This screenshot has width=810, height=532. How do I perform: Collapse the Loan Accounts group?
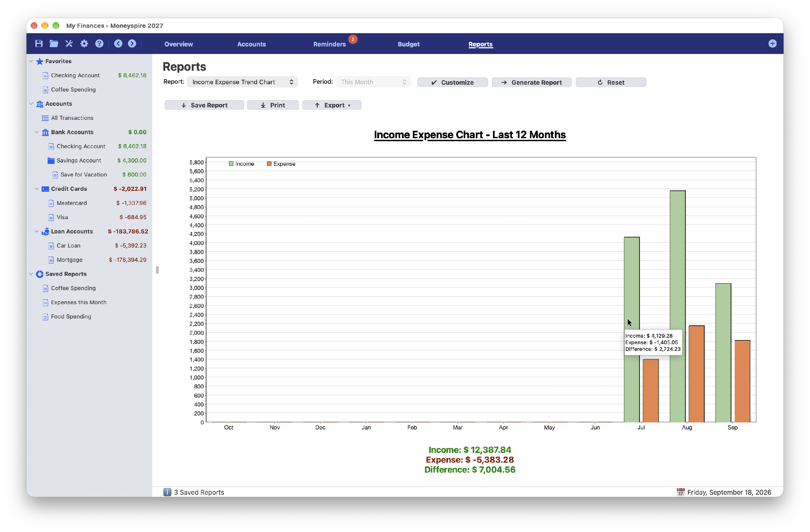point(37,231)
